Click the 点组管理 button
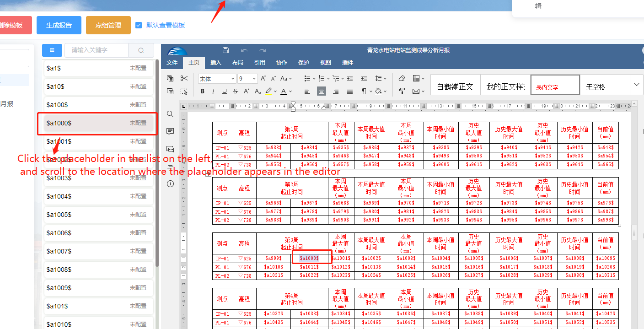 point(108,25)
